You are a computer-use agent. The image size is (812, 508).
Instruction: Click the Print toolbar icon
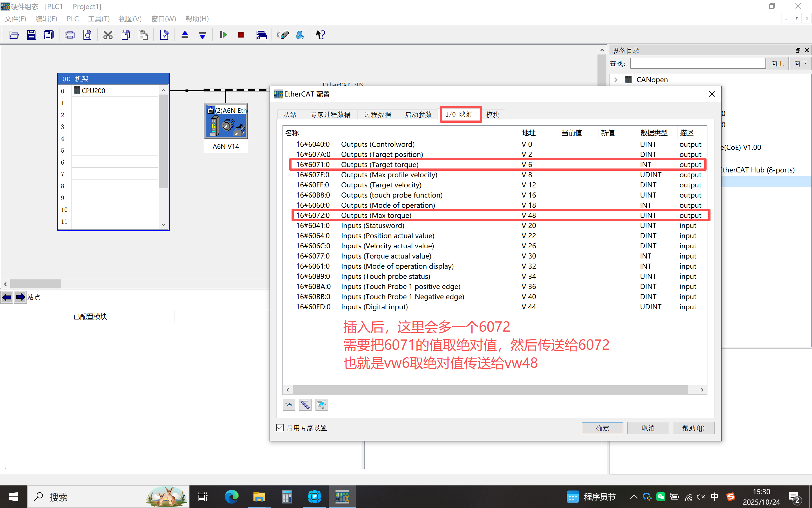pos(70,35)
